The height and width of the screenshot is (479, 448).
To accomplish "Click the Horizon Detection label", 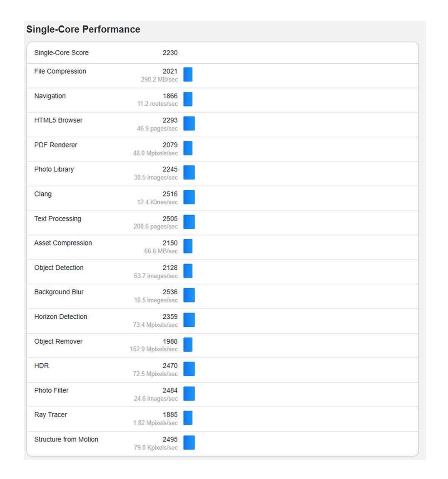I will click(60, 317).
